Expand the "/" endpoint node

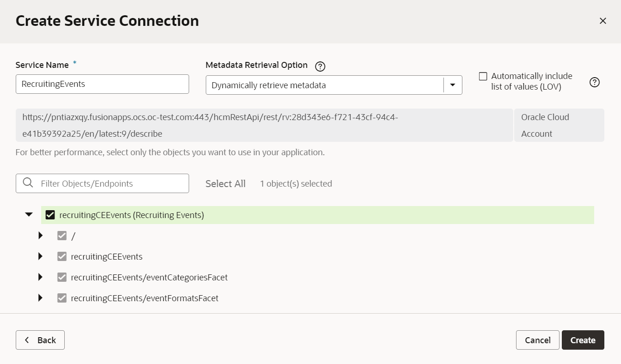(40, 235)
